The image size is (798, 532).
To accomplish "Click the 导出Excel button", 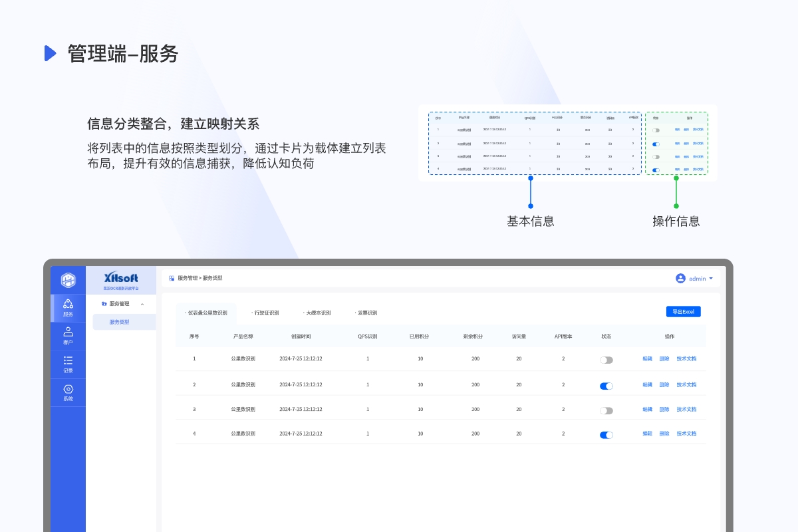I will click(x=683, y=312).
